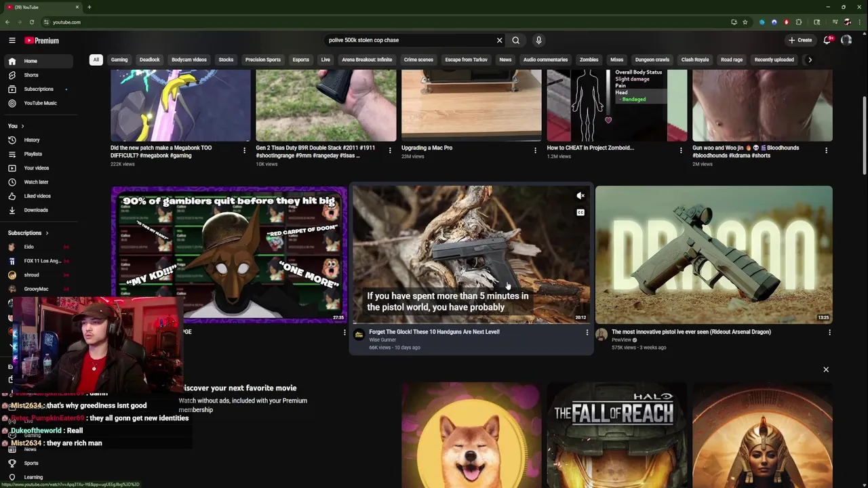The height and width of the screenshot is (488, 868).
Task: Open Forget The Glock video title
Action: coord(434,332)
